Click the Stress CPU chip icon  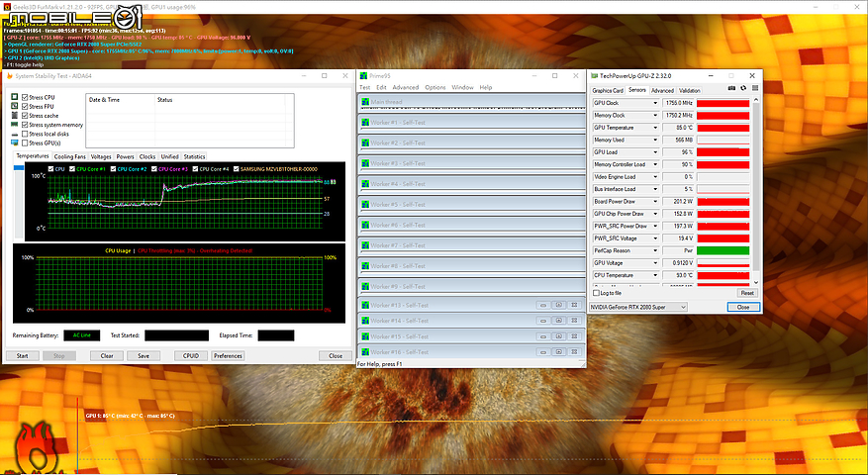point(15,97)
